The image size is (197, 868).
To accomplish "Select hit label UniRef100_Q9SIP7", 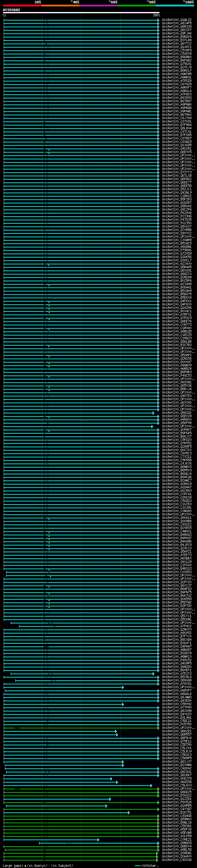I will (x=177, y=30).
